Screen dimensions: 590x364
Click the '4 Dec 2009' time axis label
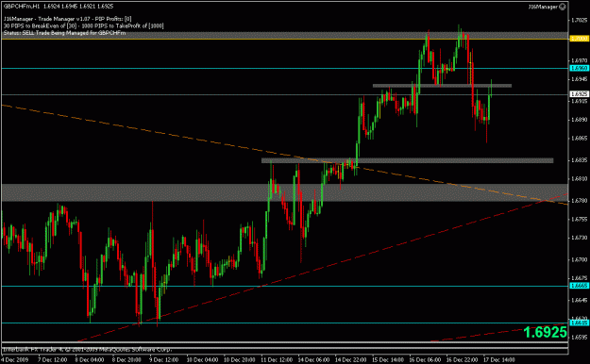point(15,360)
